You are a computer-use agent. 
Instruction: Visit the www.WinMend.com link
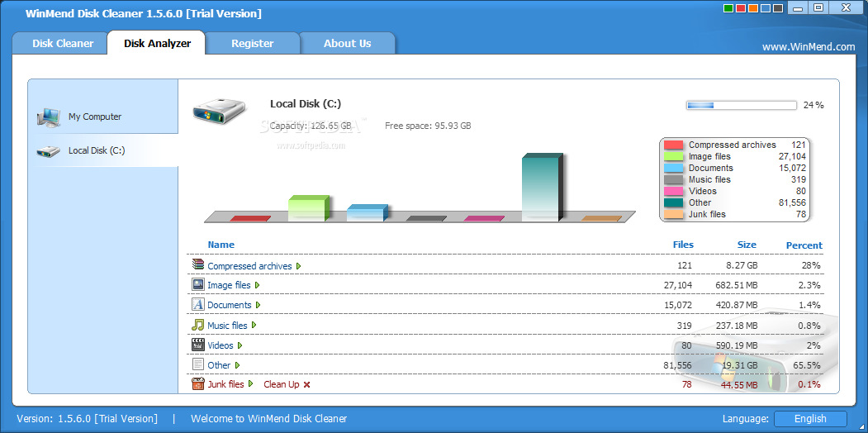809,47
